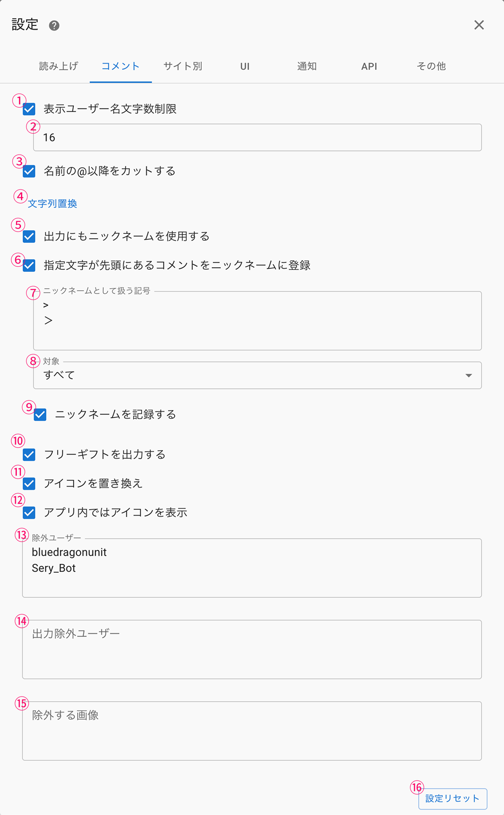Toggle 名前の@以降をカットする checkbox
This screenshot has height=815, width=504.
click(29, 171)
